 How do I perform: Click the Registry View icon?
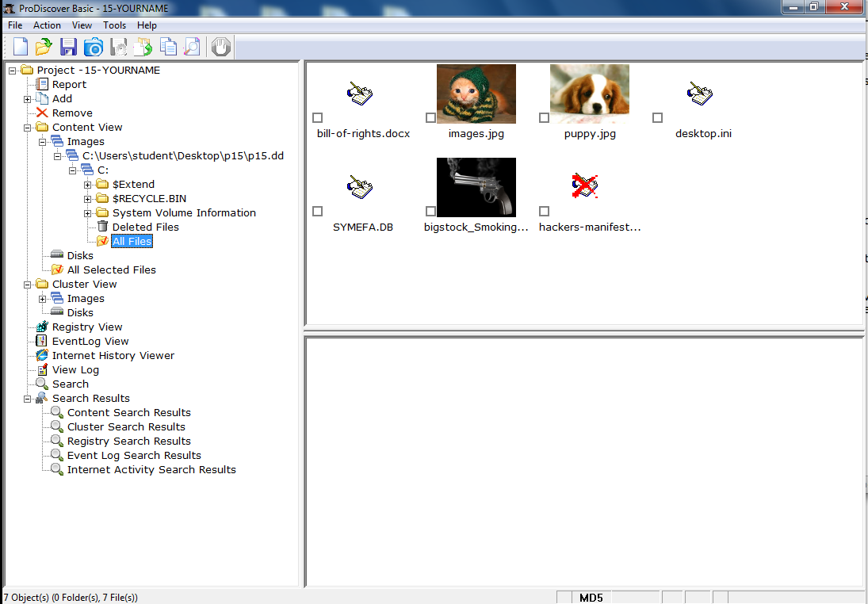coord(42,327)
